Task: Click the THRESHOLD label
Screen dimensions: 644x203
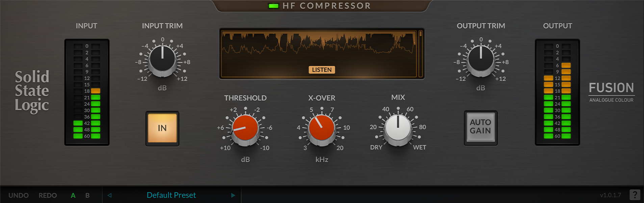Action: [x=246, y=98]
